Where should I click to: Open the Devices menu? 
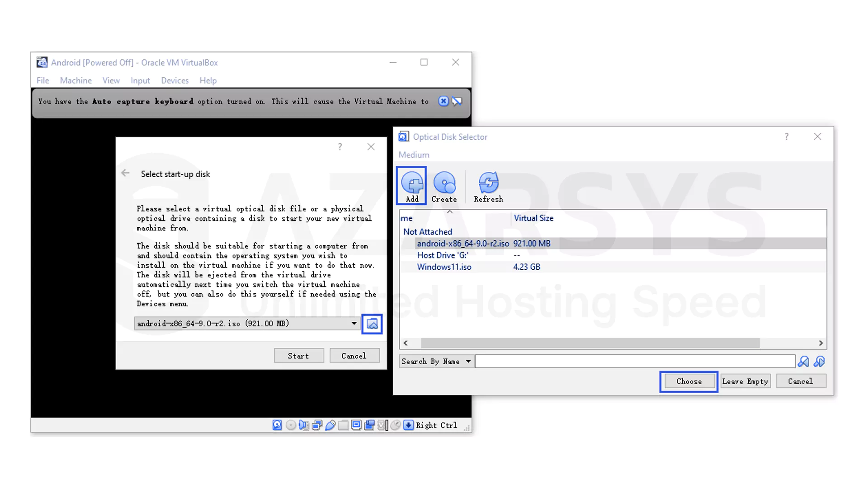(x=175, y=80)
